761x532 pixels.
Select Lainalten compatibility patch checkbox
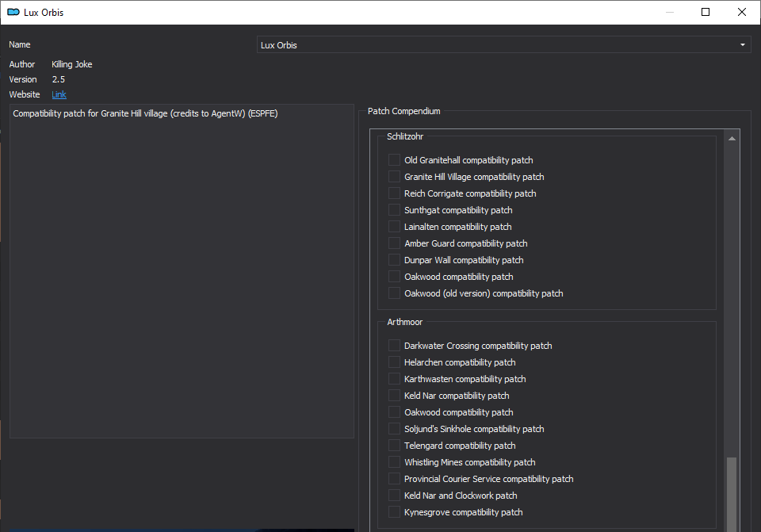[x=394, y=227]
